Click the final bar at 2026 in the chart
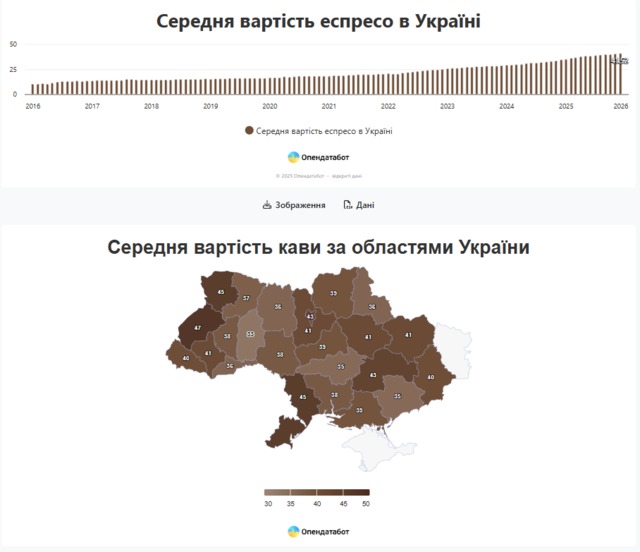 pyautogui.click(x=620, y=74)
